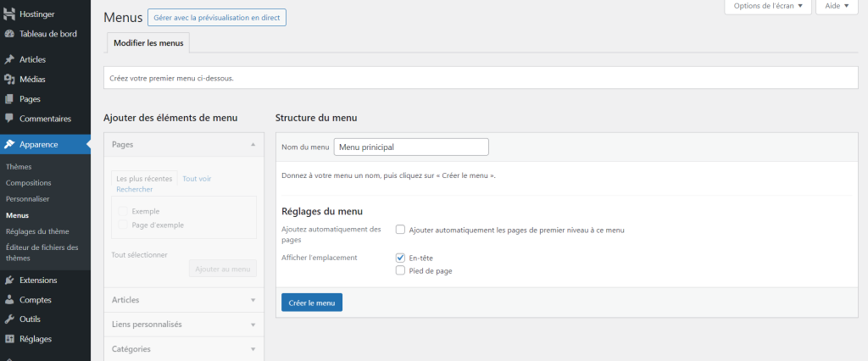Select the Modifier les menus tab
868x361 pixels.
click(148, 42)
